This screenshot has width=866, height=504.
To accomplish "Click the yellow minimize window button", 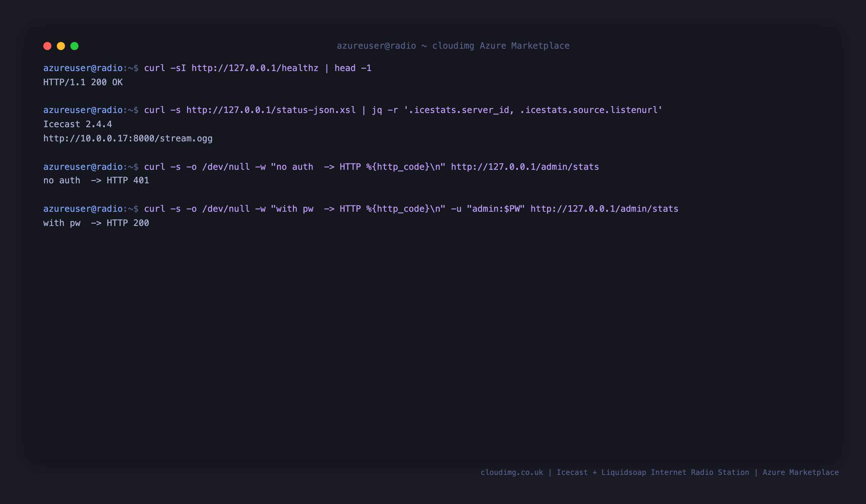I will pyautogui.click(x=61, y=46).
